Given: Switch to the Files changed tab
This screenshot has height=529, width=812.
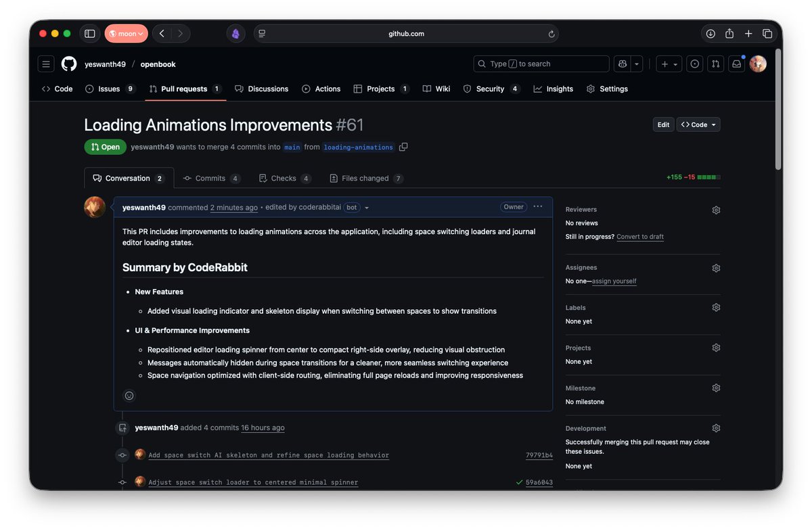Looking at the screenshot, I should [x=366, y=178].
